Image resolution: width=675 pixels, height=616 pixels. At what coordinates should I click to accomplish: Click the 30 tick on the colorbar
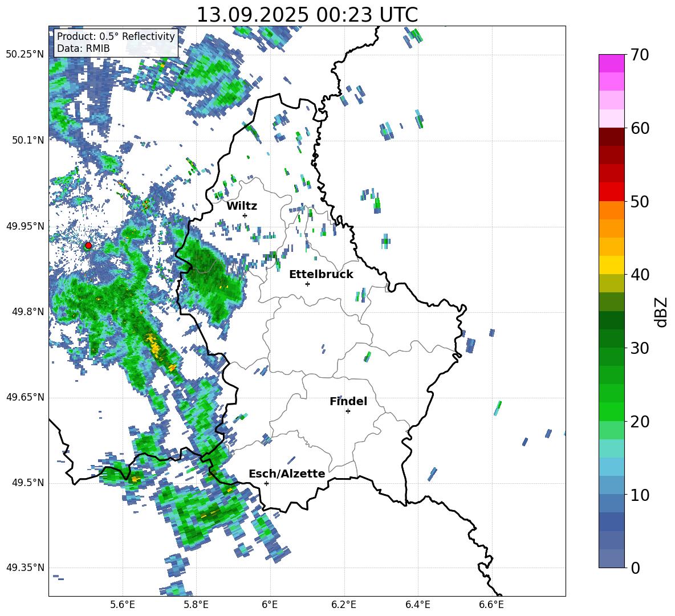point(640,348)
